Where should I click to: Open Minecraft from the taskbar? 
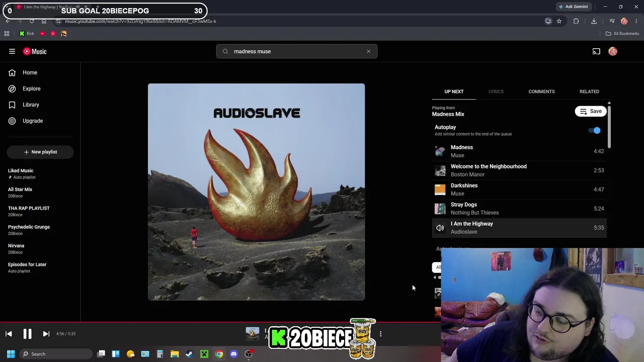pyautogui.click(x=204, y=354)
